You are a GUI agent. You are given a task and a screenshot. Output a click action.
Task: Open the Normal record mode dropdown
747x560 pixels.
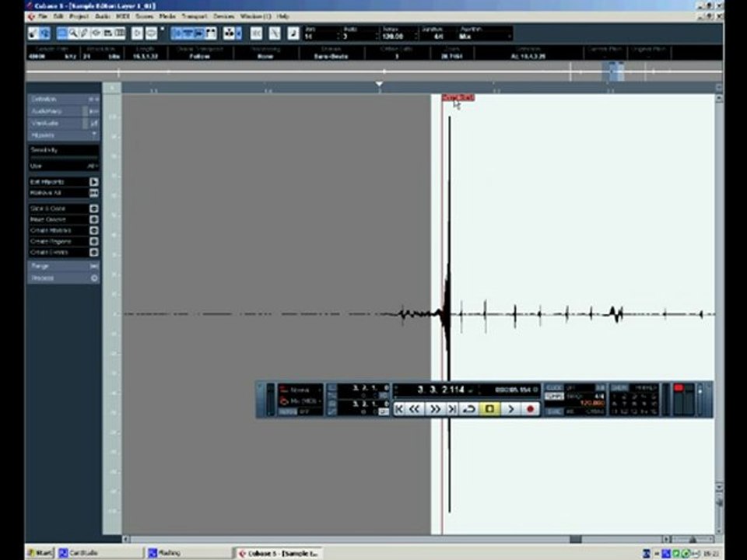pos(300,390)
